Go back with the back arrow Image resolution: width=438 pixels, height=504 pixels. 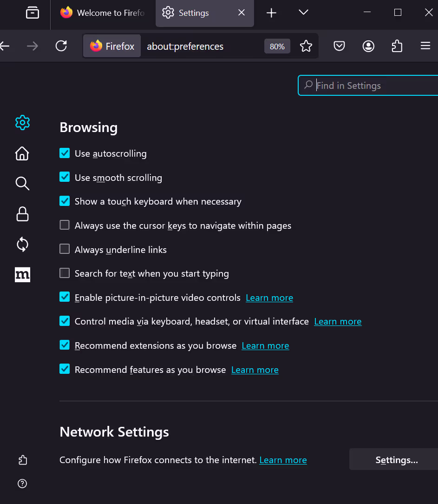5,46
